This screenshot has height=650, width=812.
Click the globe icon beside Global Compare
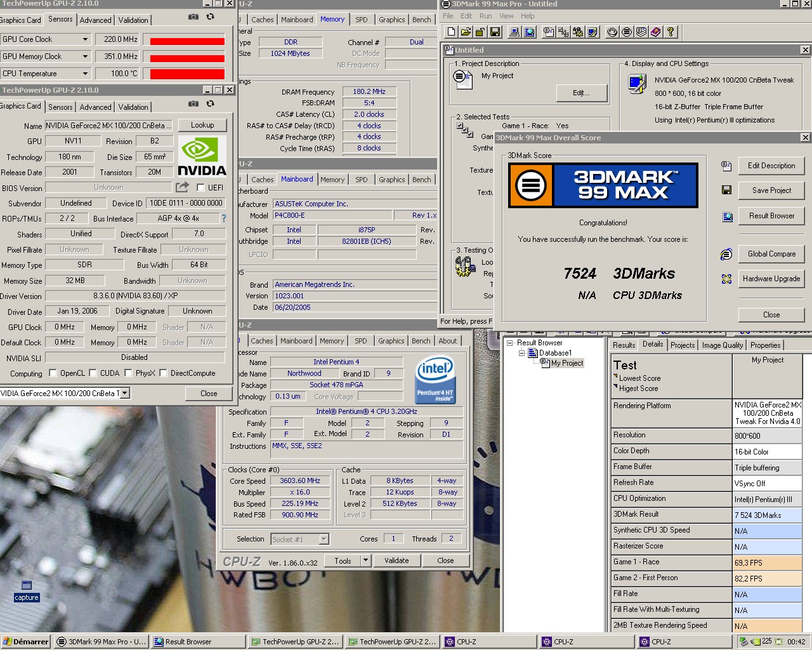pos(726,255)
